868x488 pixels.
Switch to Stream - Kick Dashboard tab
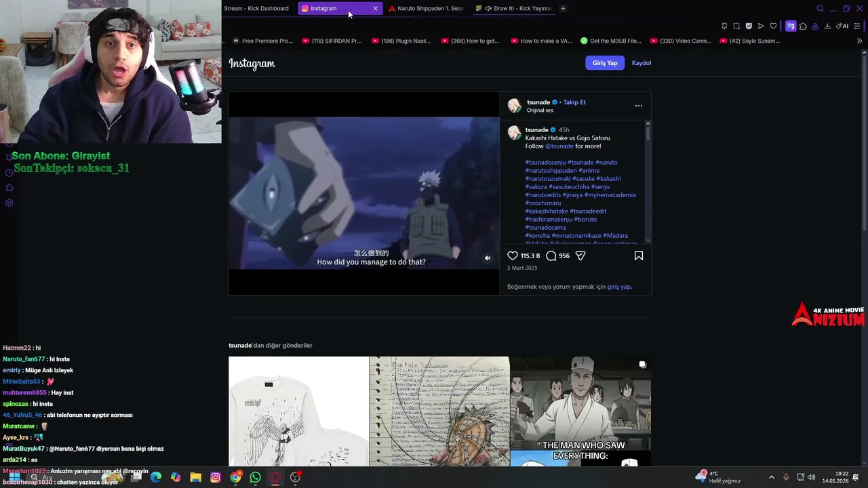click(256, 9)
